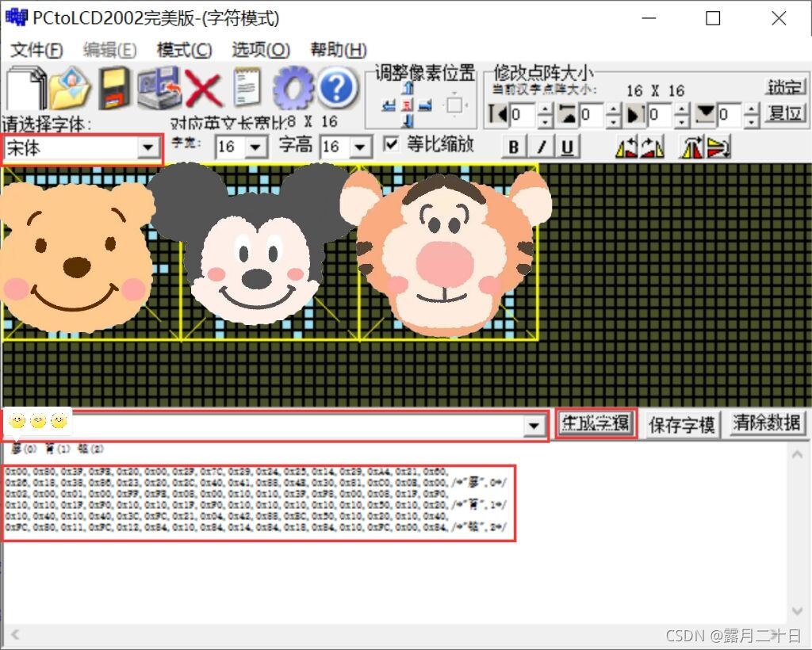Click the Save floppy disk icon
Image resolution: width=812 pixels, height=650 pixels.
114,87
